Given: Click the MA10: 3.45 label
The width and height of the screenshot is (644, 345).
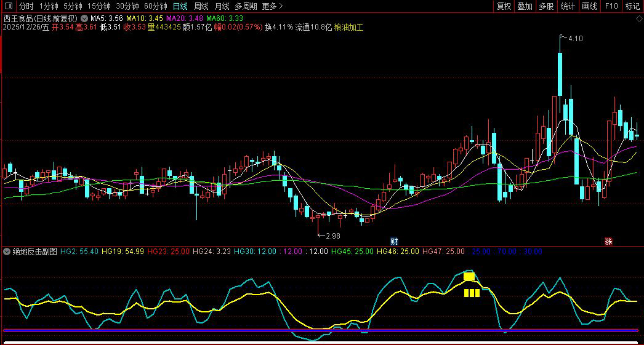Looking at the screenshot, I should pyautogui.click(x=144, y=18).
